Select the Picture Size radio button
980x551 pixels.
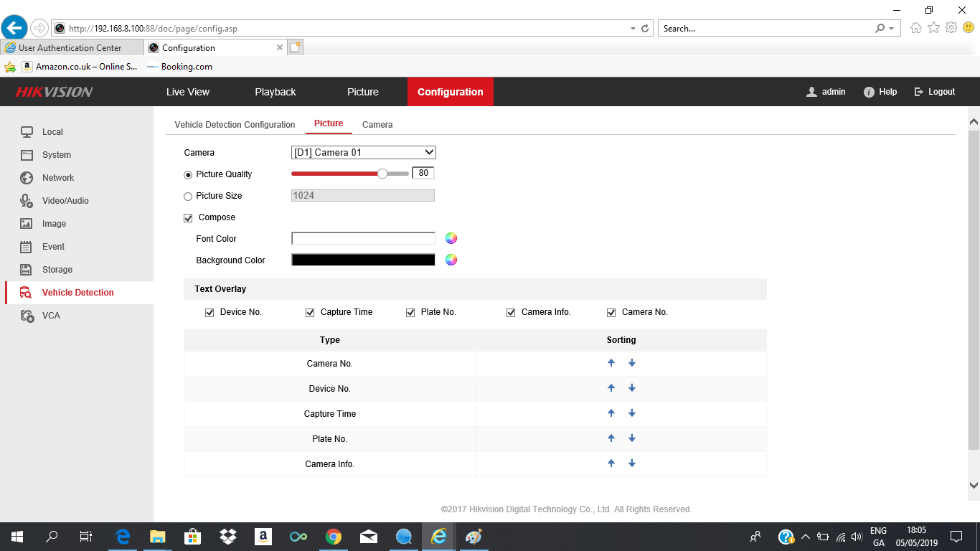coord(188,196)
